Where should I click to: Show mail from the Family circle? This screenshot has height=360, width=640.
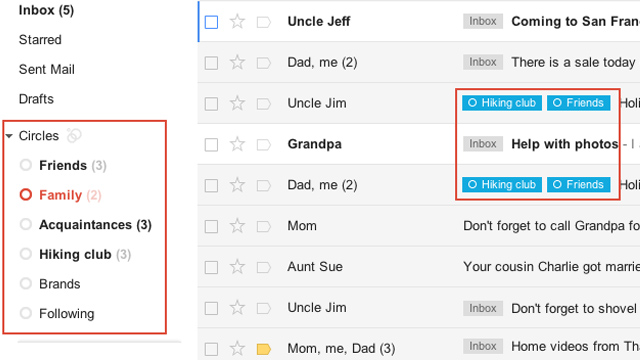point(60,195)
